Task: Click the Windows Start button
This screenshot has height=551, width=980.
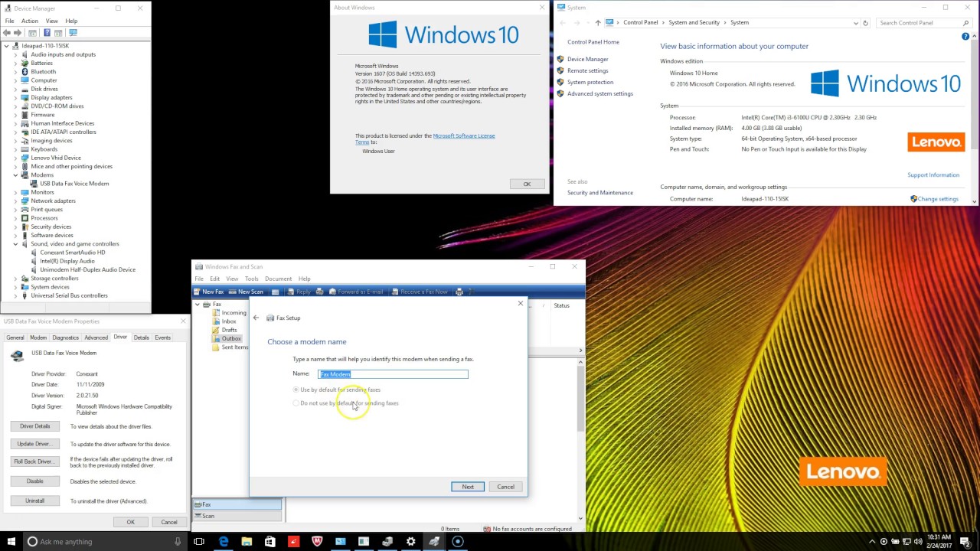Action: [x=11, y=541]
